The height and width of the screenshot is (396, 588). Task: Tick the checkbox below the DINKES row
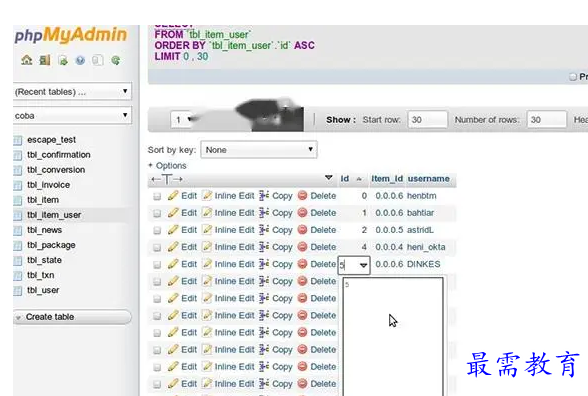click(157, 282)
